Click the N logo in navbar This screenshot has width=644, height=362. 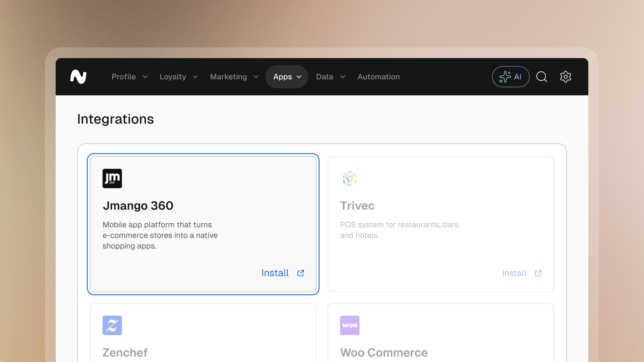tap(78, 77)
